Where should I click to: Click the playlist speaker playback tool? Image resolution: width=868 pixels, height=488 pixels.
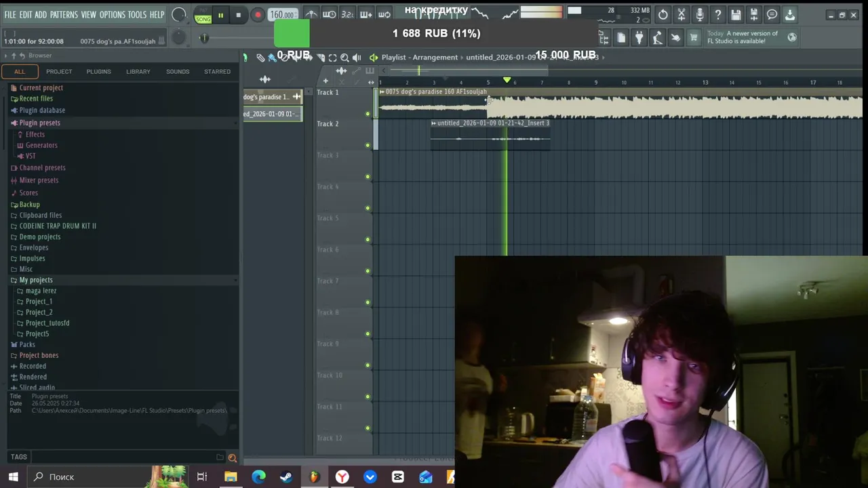(357, 58)
